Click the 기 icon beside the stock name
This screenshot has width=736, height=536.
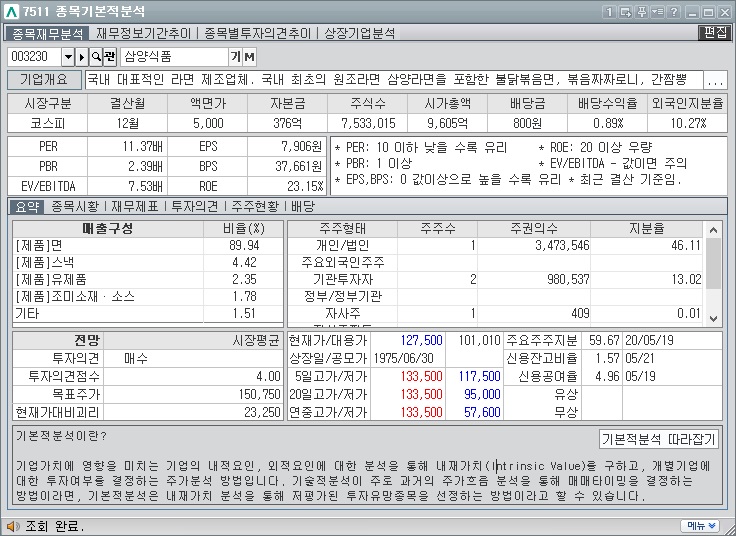pos(236,57)
